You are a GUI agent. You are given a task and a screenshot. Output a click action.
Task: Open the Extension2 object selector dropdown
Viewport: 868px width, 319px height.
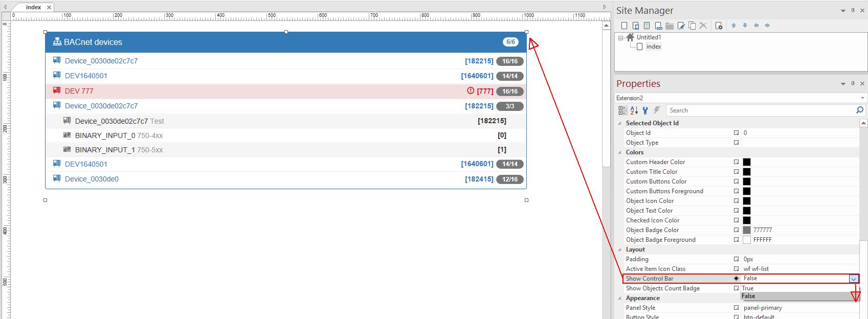[862, 98]
